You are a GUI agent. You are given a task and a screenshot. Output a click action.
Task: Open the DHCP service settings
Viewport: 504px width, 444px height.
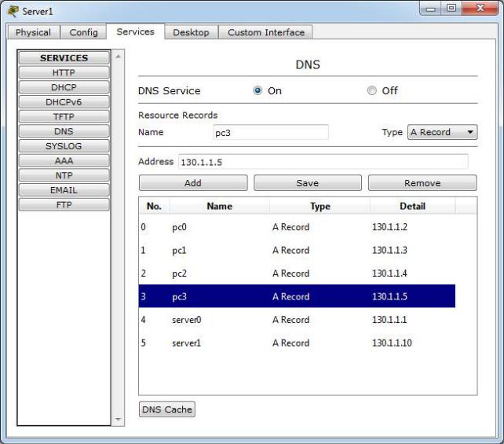[64, 87]
